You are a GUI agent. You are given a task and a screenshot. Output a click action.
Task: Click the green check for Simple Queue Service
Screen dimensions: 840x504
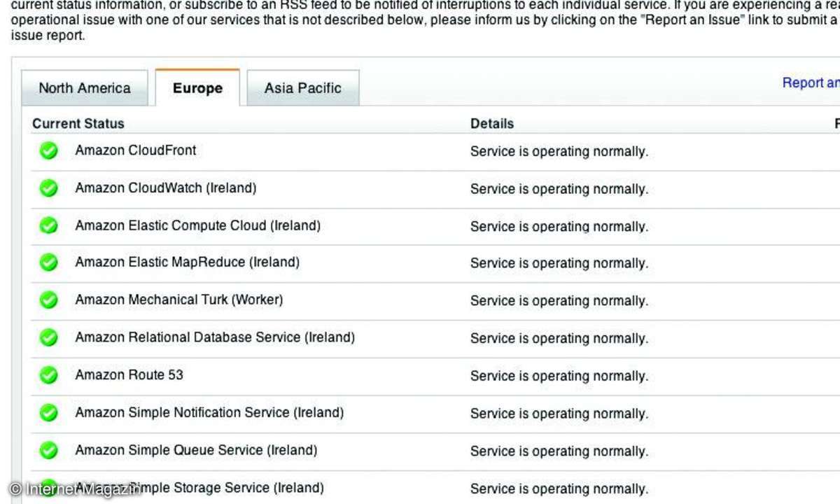(x=48, y=450)
